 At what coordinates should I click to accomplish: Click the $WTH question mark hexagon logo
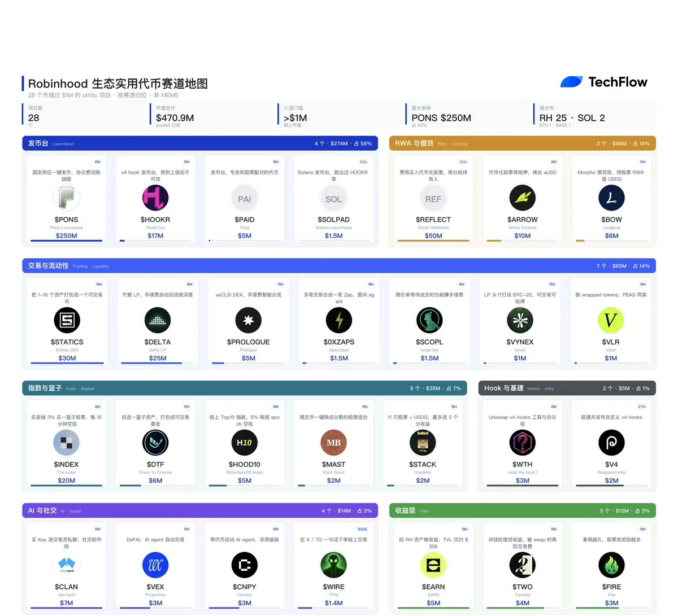click(x=523, y=443)
